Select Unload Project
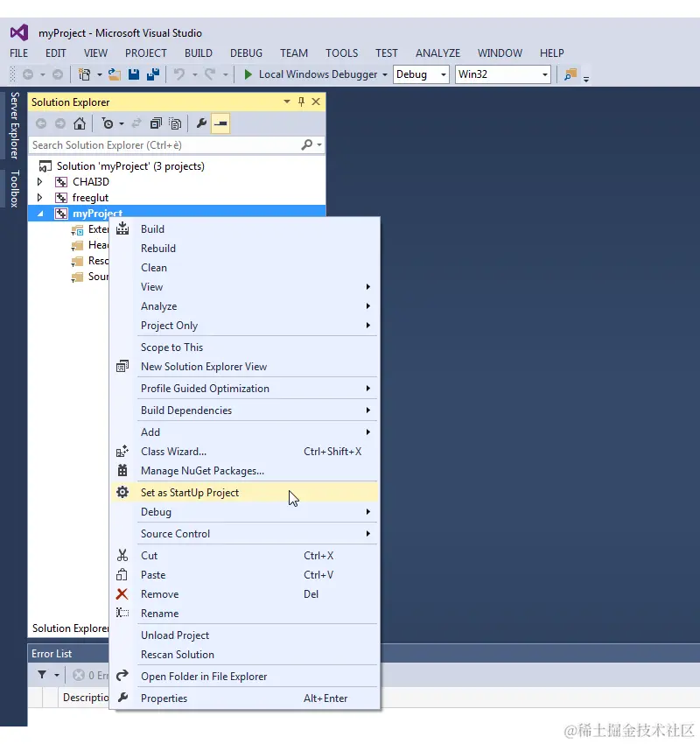 click(244, 635)
